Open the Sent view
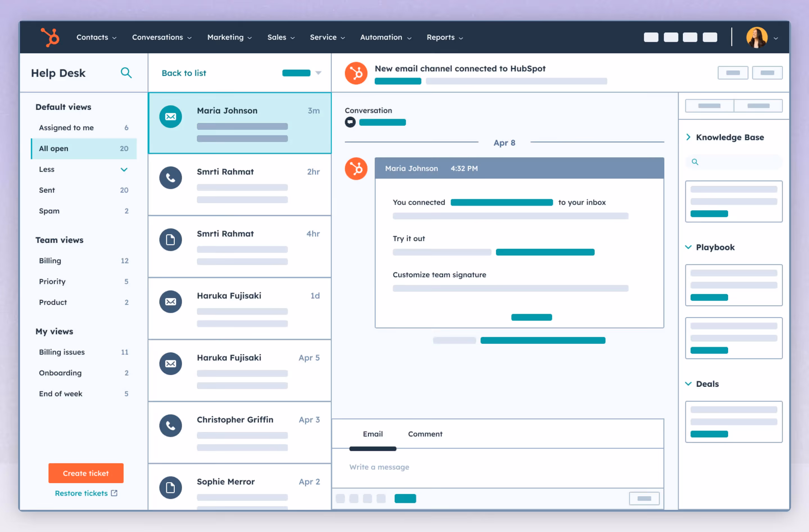Screen dimensions: 809x532 click(x=84, y=190)
